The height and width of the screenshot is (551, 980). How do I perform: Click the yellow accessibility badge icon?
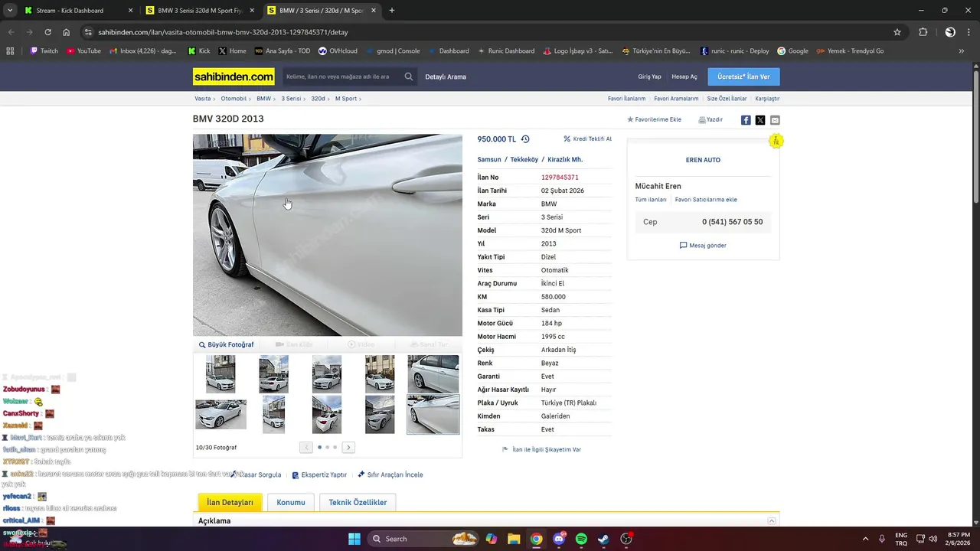click(776, 141)
